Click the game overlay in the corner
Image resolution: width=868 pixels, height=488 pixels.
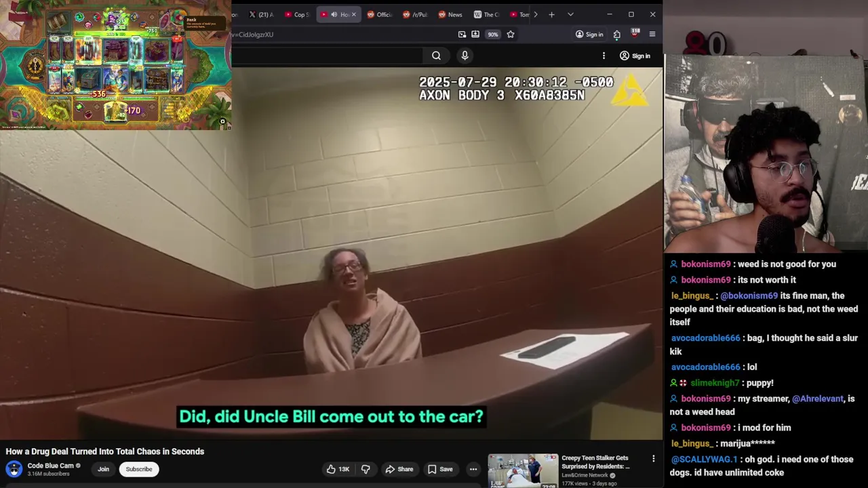(x=115, y=65)
